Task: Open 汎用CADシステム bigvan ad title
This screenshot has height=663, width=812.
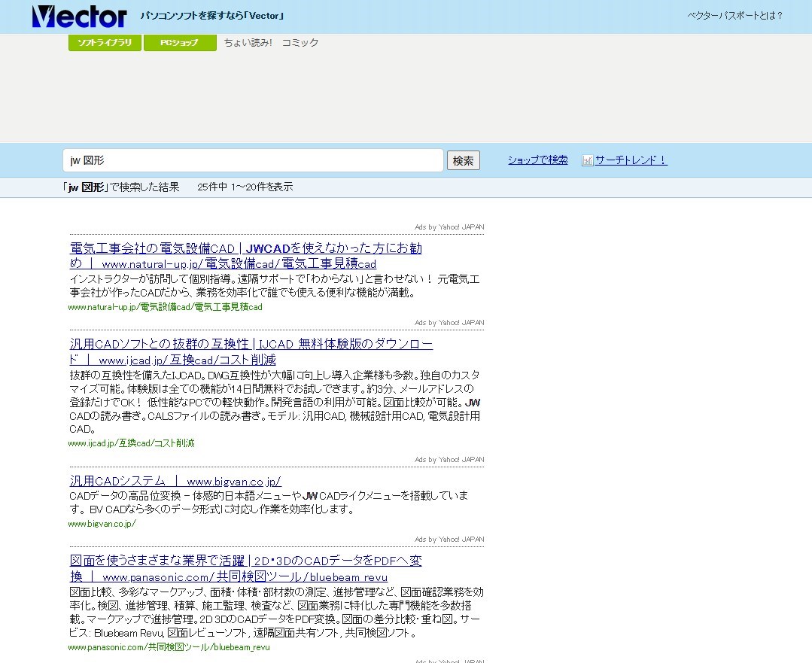Action: tap(175, 481)
